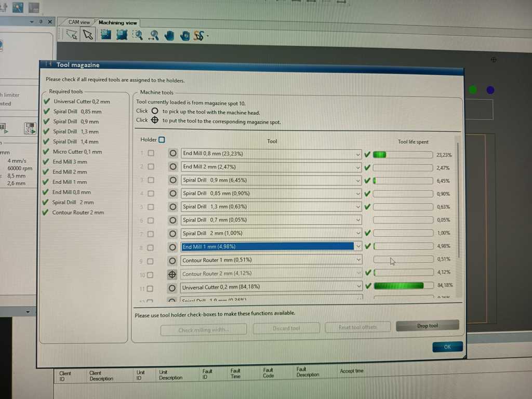Click the hand with frame move icon
The width and height of the screenshot is (532, 399).
tap(185, 36)
